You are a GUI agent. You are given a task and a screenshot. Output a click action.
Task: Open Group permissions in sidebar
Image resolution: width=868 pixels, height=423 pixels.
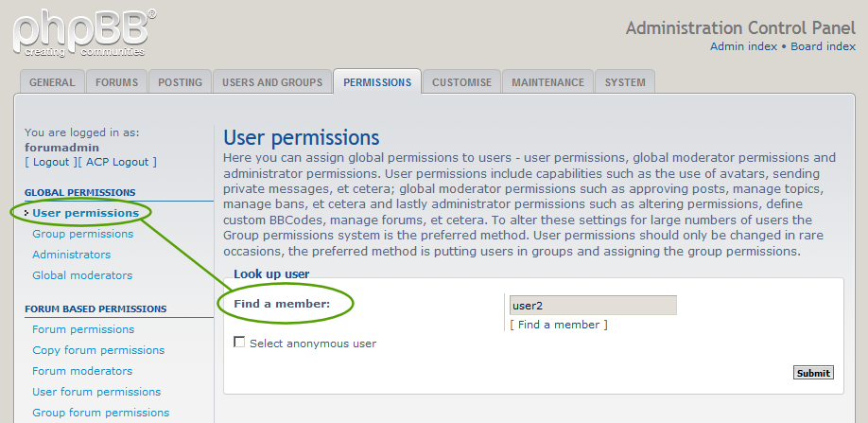tap(82, 234)
